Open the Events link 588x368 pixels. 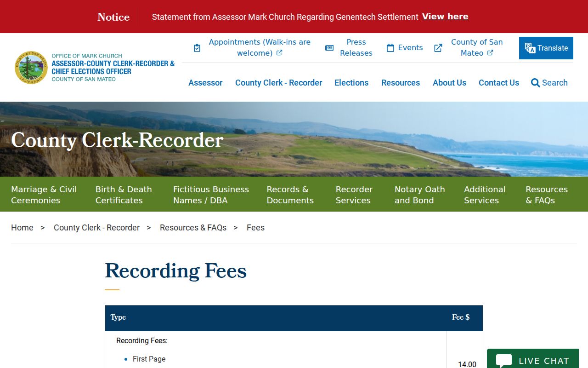click(410, 48)
